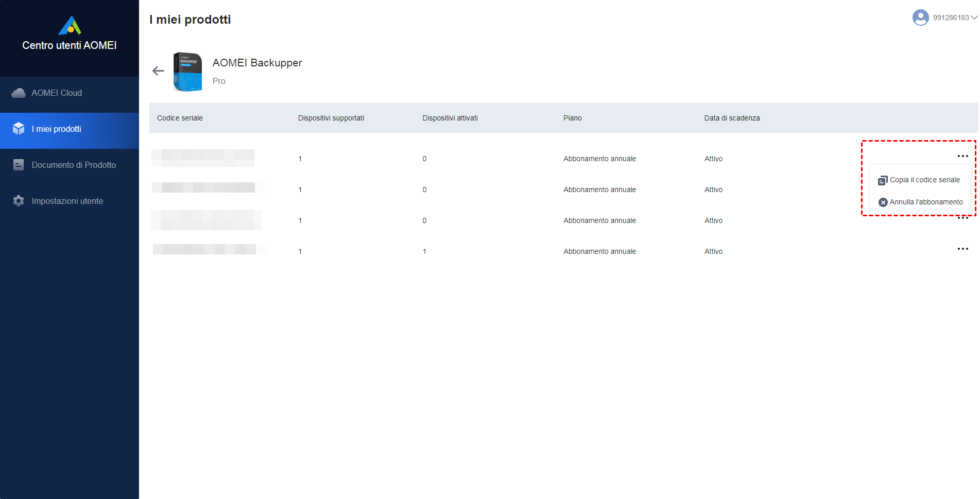Click the Pro edition label
The height and width of the screenshot is (499, 980).
[x=219, y=81]
